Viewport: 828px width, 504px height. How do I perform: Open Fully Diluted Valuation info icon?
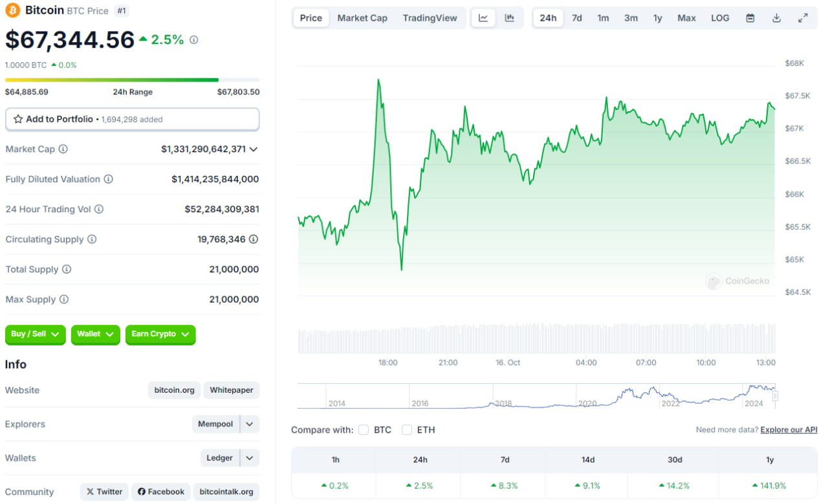click(x=108, y=179)
